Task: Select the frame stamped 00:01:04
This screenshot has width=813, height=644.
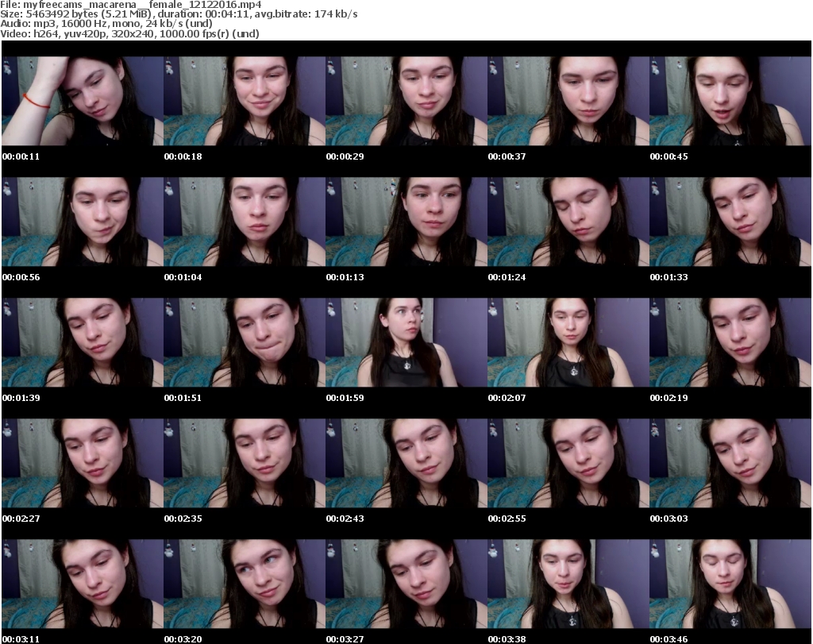Action: point(245,222)
